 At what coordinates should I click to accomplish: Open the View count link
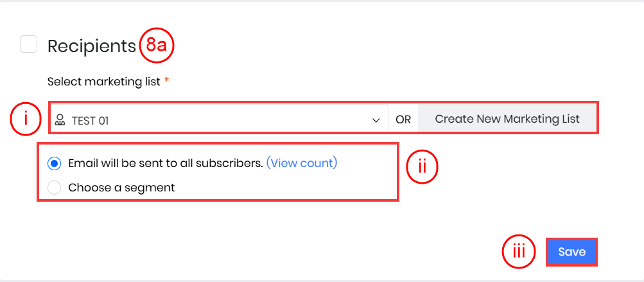point(302,163)
